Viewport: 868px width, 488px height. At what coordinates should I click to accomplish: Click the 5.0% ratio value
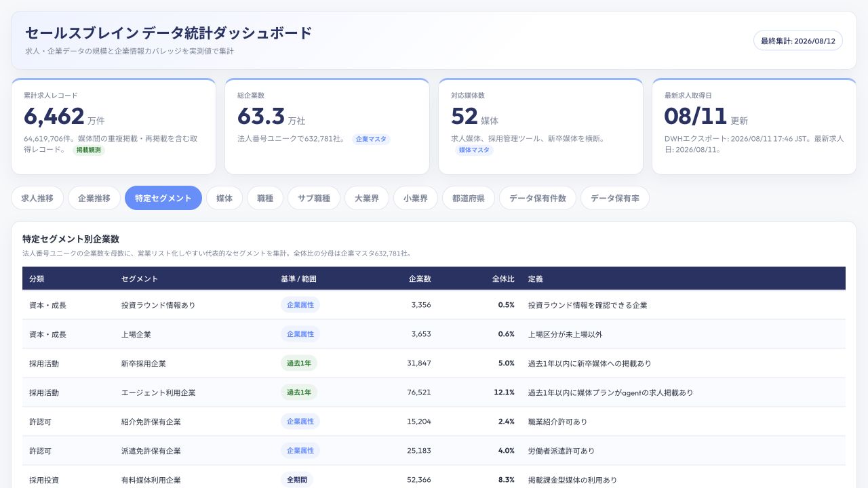507,363
